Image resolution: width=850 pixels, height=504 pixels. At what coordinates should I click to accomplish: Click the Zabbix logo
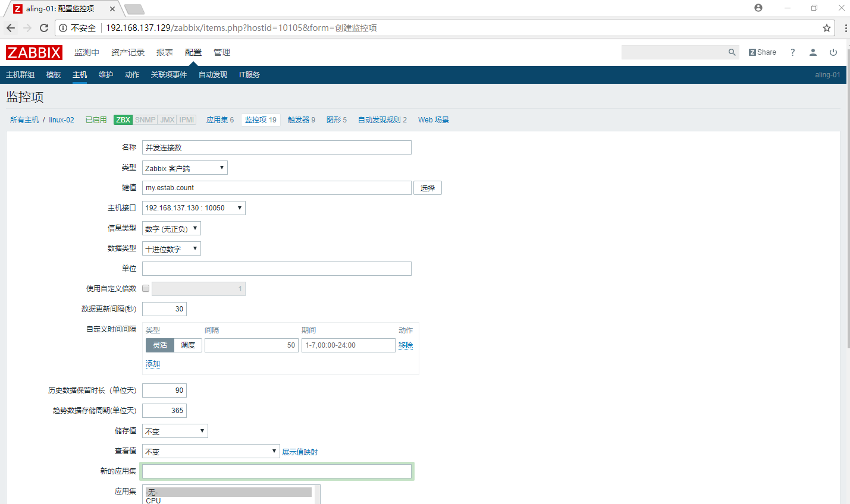coord(34,52)
